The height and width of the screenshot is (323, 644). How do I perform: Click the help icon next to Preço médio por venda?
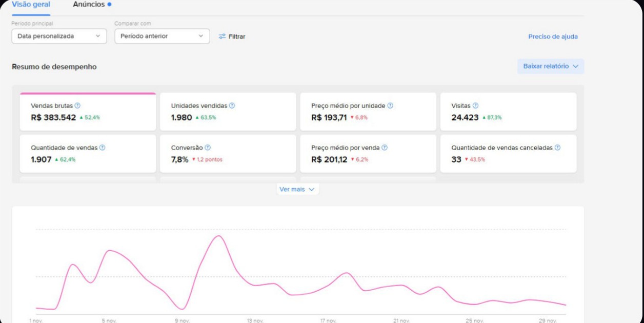[x=385, y=148]
